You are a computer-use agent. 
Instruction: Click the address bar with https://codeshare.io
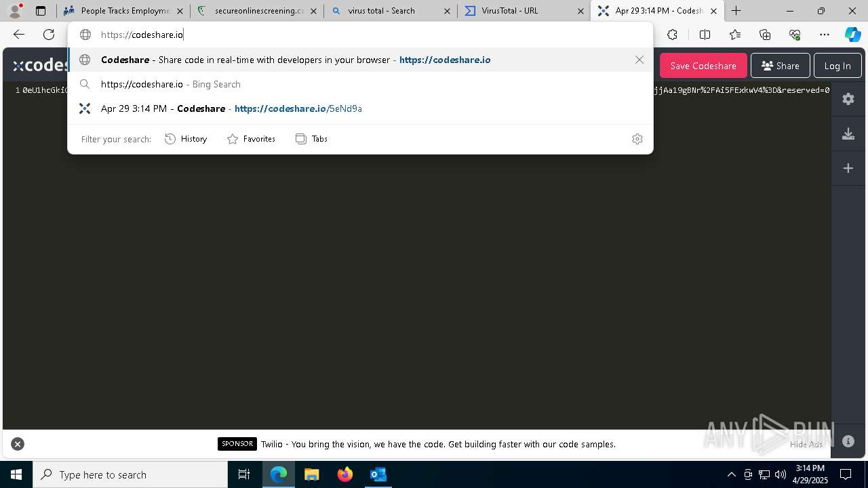[x=359, y=35]
